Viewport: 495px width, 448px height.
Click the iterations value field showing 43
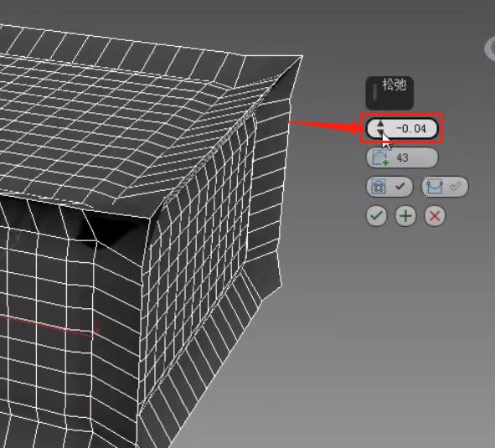click(x=402, y=157)
